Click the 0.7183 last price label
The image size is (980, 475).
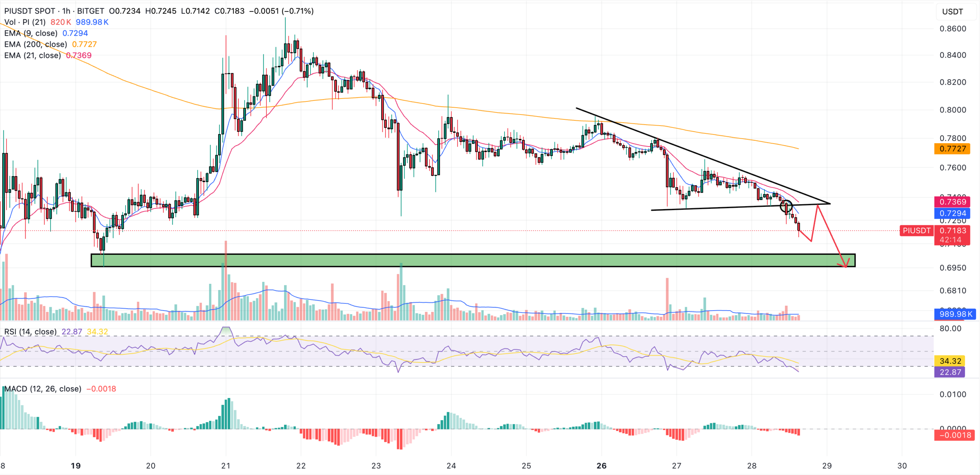[x=952, y=231]
